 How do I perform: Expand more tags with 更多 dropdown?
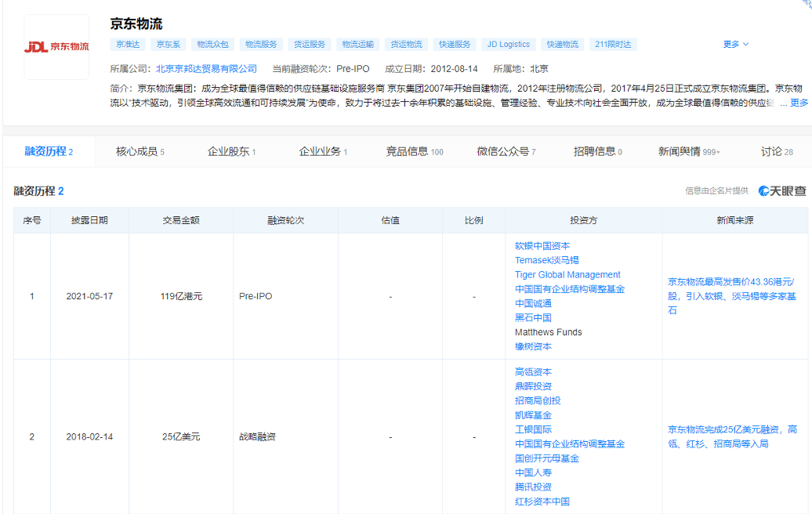(x=735, y=45)
